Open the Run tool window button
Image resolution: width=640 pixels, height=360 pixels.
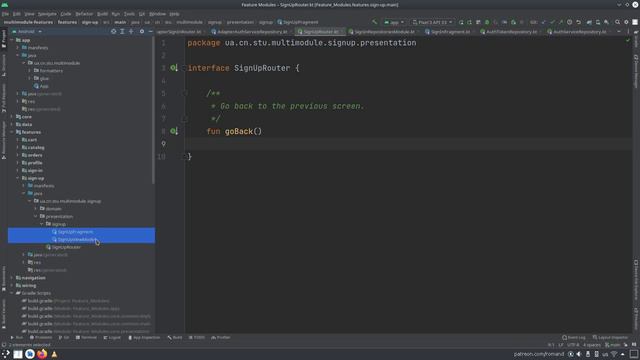coord(17,338)
